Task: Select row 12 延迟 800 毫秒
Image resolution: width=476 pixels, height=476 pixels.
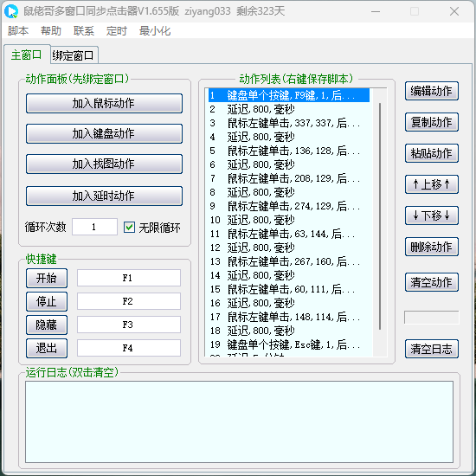Action: pyautogui.click(x=289, y=248)
